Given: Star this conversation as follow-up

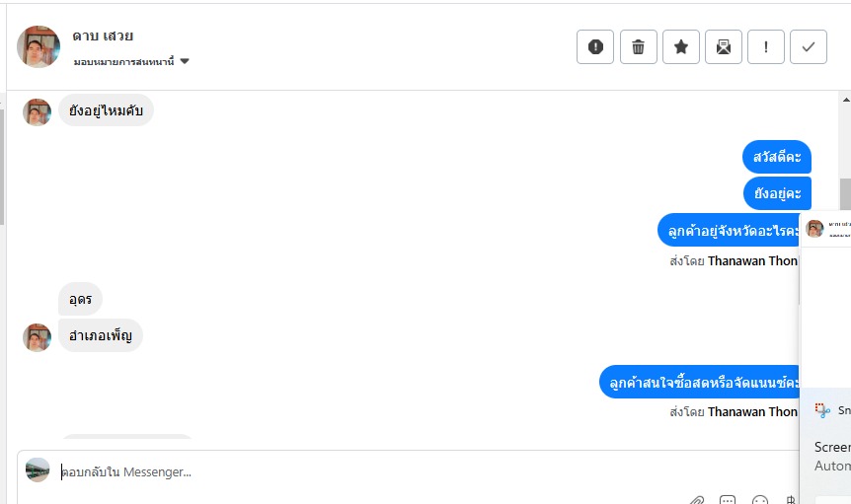Looking at the screenshot, I should [x=681, y=46].
